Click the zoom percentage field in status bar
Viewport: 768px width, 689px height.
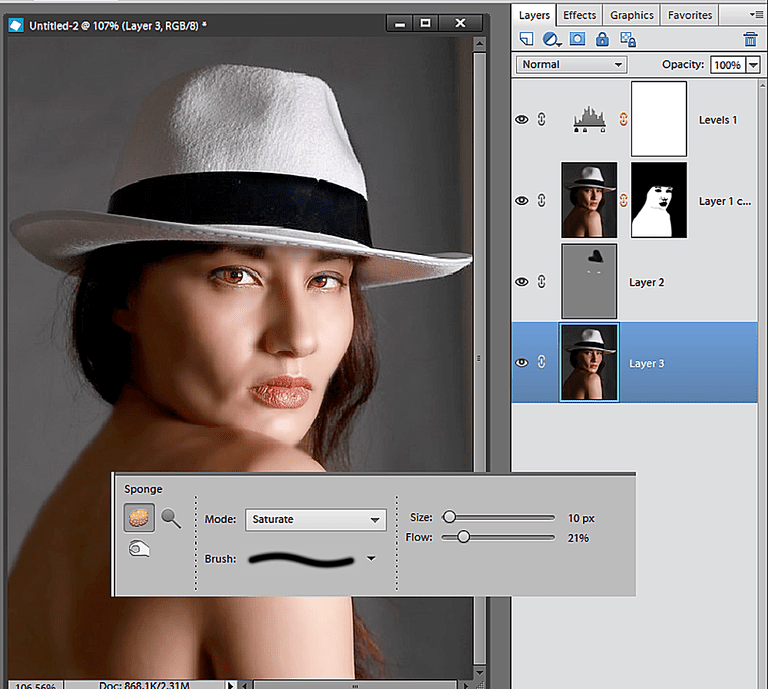tap(35, 685)
